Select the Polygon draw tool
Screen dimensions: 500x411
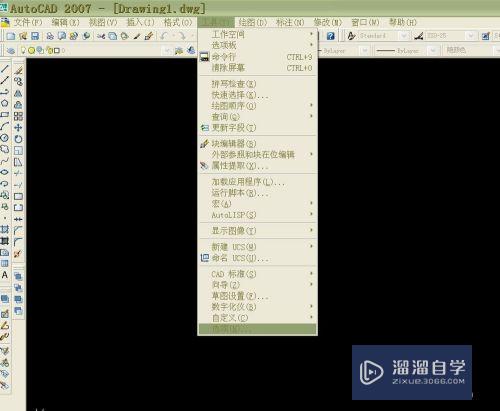pos(5,103)
